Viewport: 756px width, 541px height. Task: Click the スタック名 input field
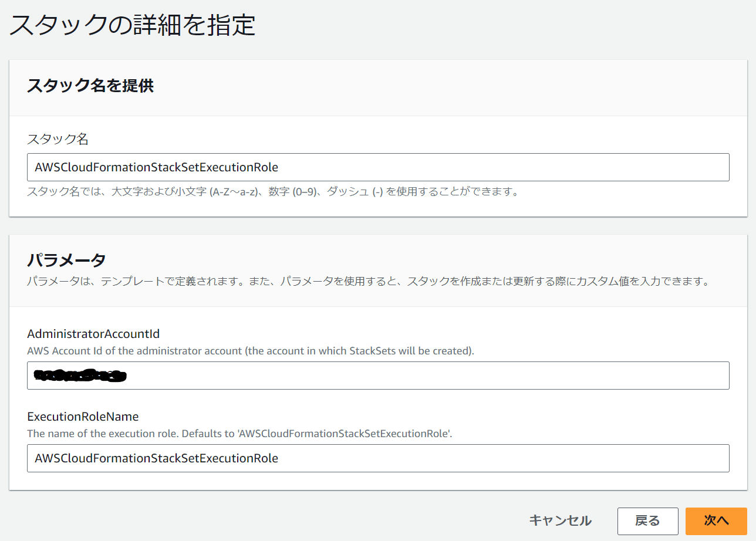point(378,167)
